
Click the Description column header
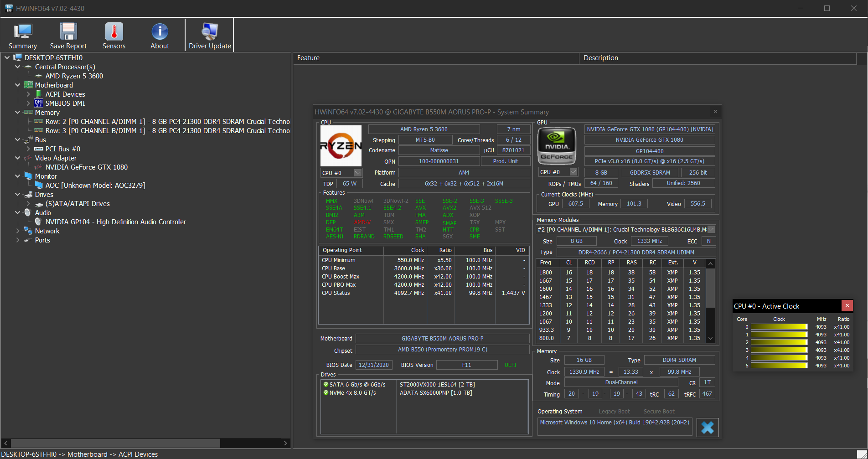pos(718,58)
